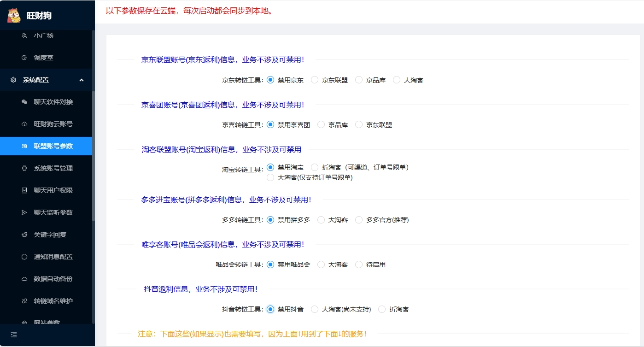Click the 系统账号管理 icon in sidebar

(24, 168)
